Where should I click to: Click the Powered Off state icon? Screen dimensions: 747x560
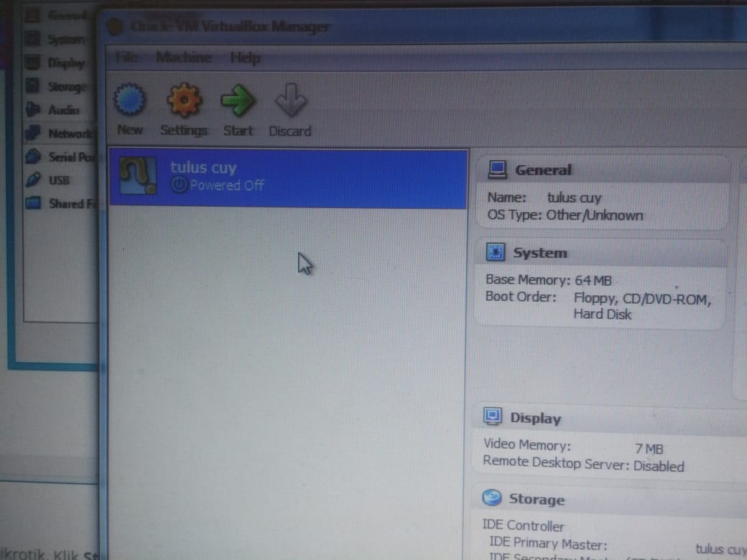click(x=179, y=185)
